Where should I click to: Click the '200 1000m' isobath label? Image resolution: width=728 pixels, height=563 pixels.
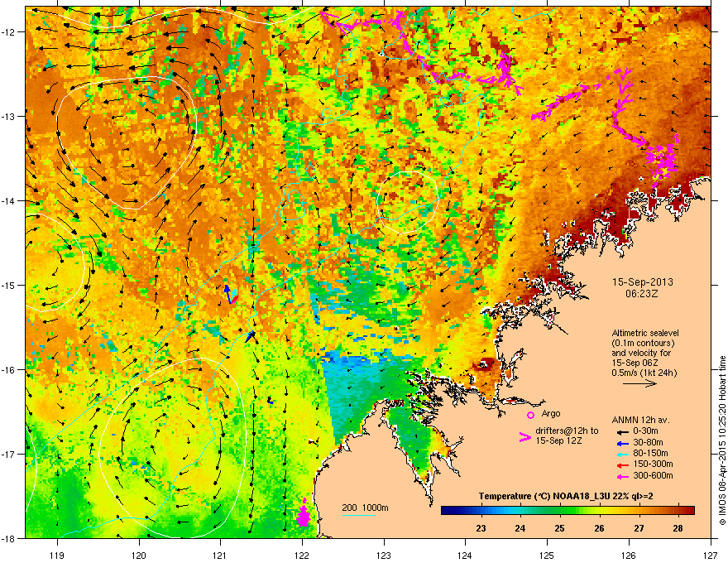(365, 508)
